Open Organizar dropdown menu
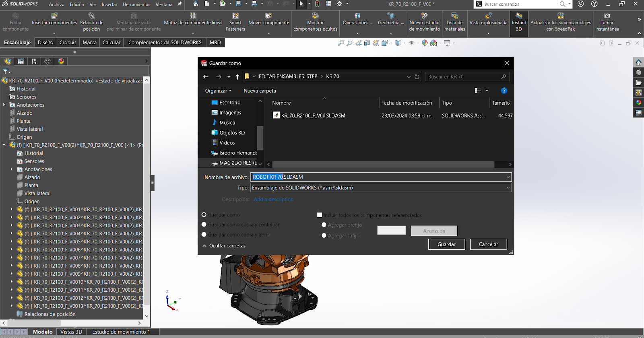 click(219, 91)
